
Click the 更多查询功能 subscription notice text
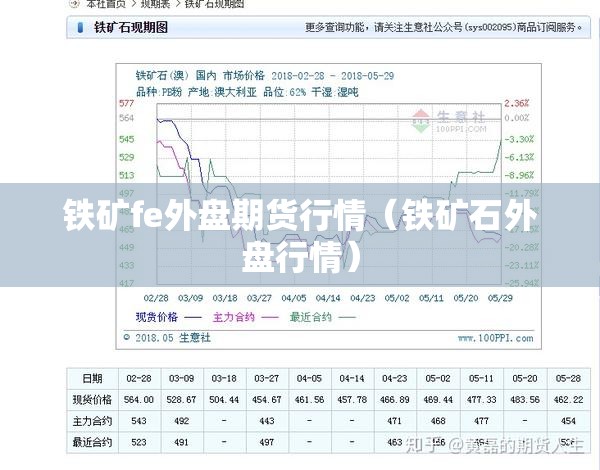444,28
